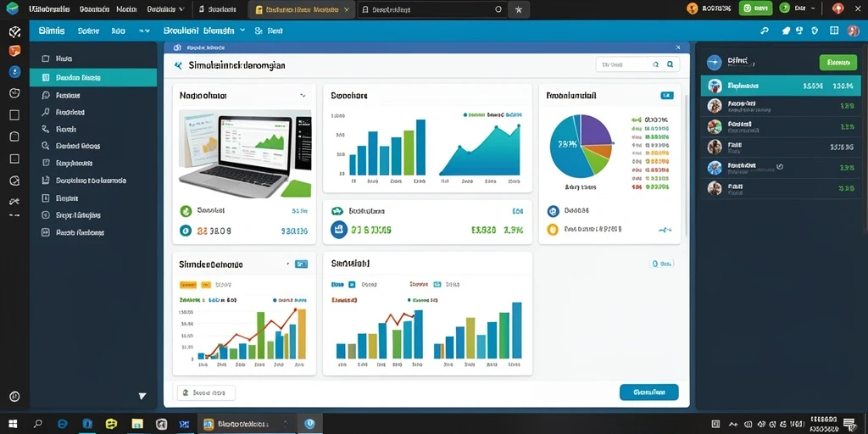The width and height of the screenshot is (868, 434).
Task: Click the key icon in the blue toolbar
Action: [765, 31]
